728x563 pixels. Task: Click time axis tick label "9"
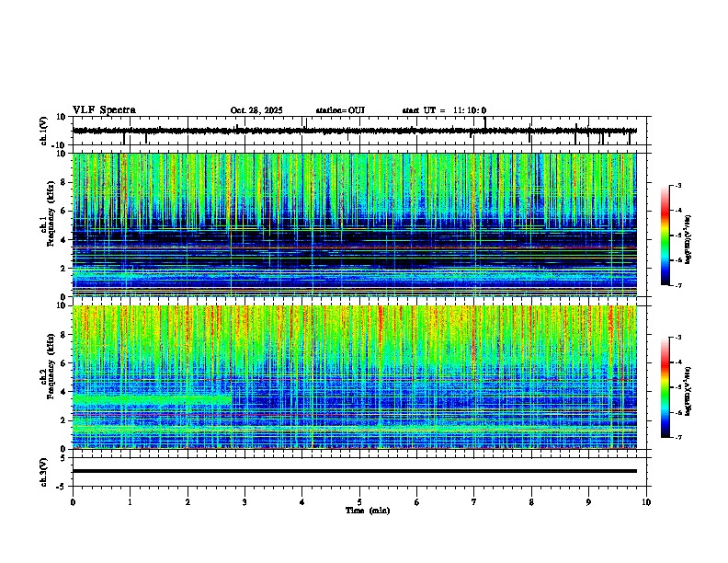(588, 502)
